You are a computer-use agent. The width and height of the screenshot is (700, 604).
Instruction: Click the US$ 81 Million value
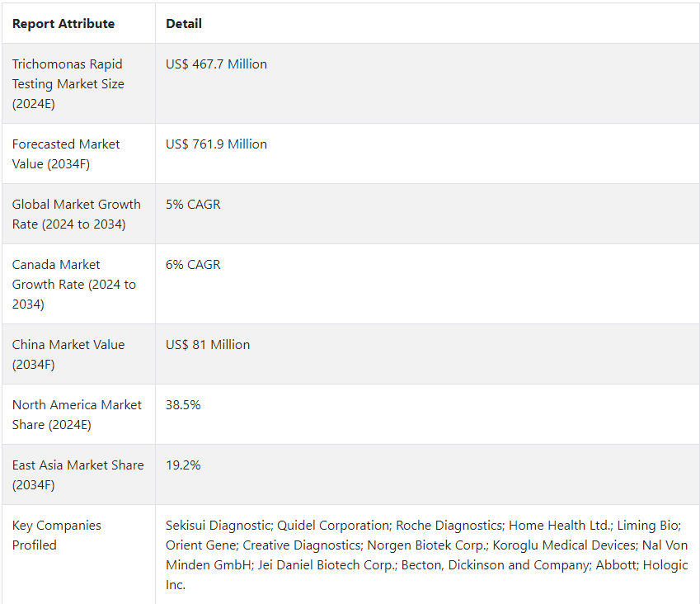(x=208, y=344)
